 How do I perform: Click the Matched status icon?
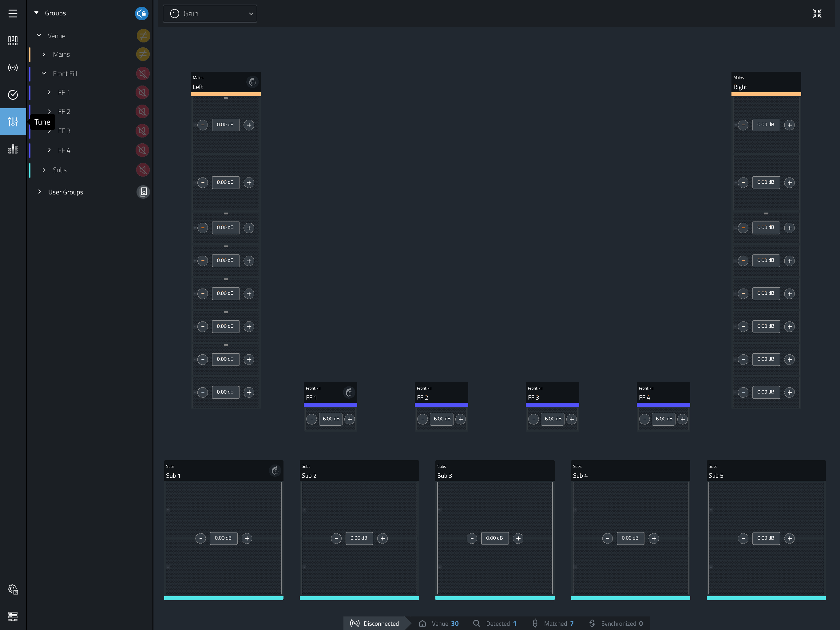point(535,623)
